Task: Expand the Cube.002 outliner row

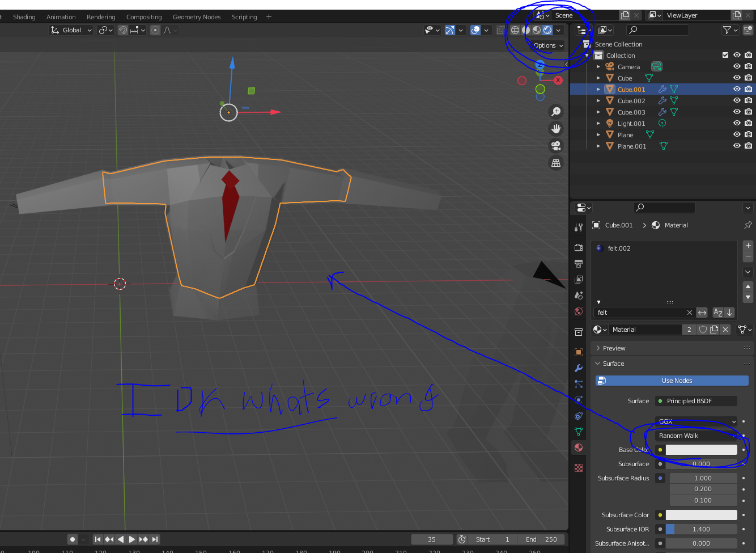Action: pos(598,100)
